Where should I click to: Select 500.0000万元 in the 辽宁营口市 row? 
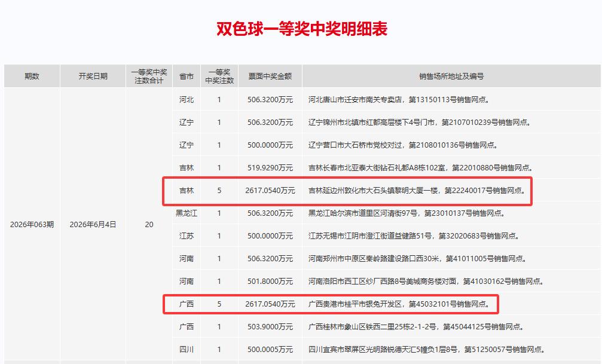coord(270,145)
